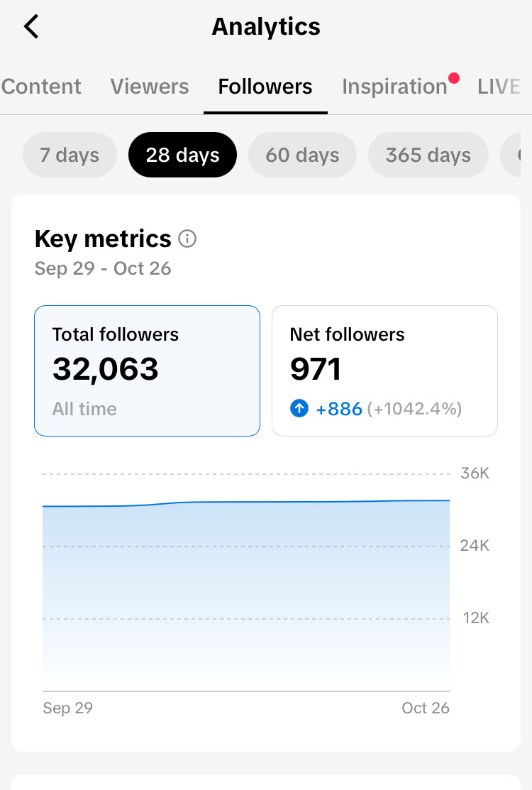Tap the red notification dot on Inspiration
This screenshot has width=532, height=790.
454,78
